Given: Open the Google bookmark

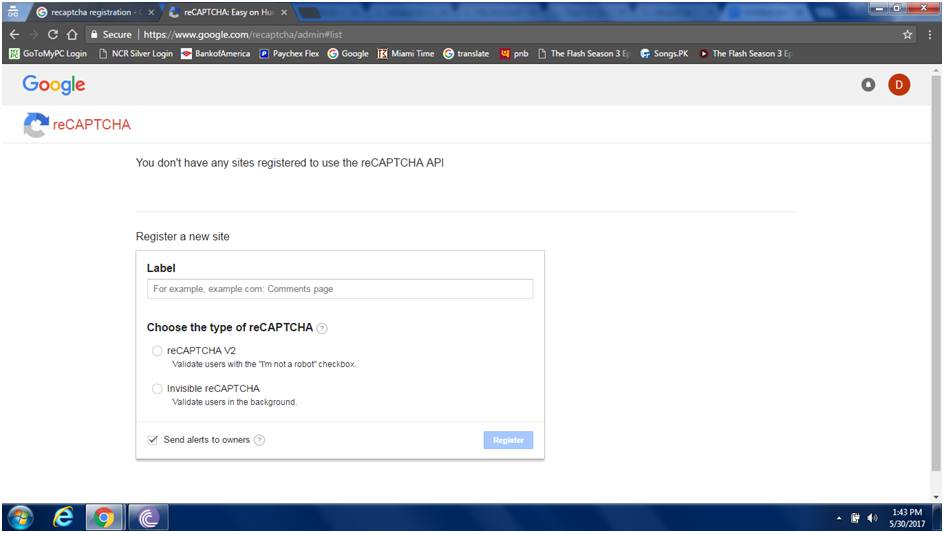Looking at the screenshot, I should [348, 54].
